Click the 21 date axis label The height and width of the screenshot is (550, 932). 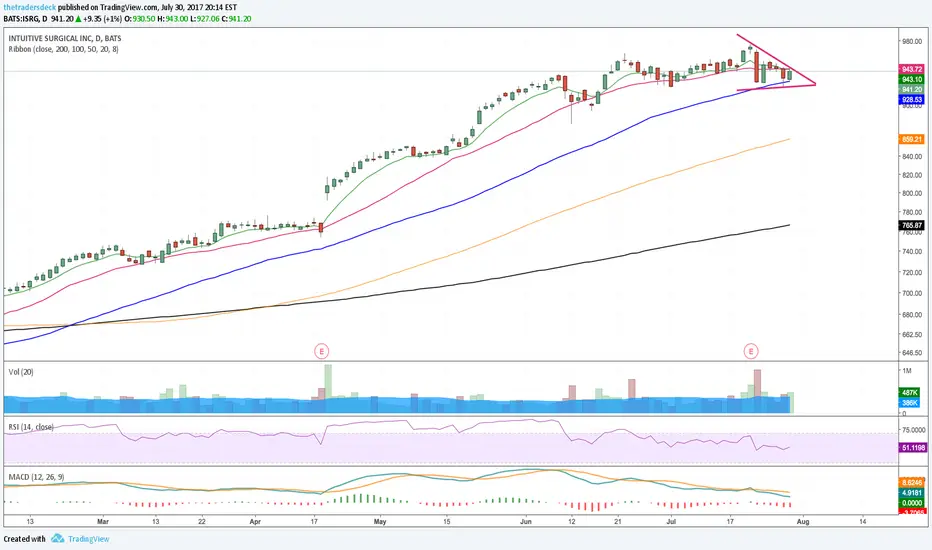coord(618,521)
